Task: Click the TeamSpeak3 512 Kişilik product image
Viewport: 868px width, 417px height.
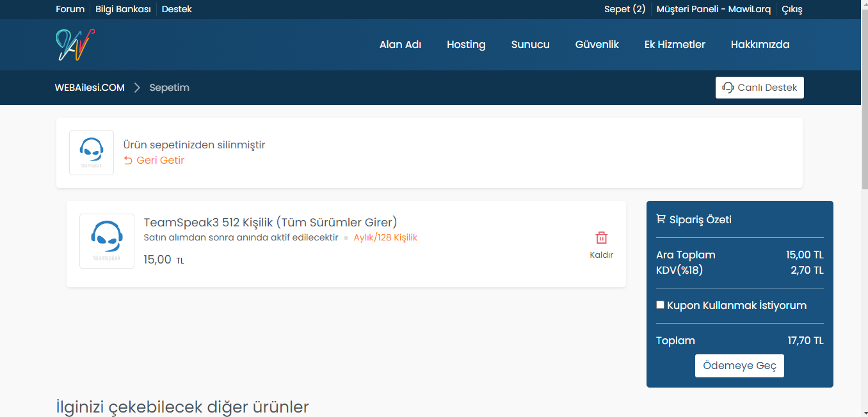Action: pos(107,241)
